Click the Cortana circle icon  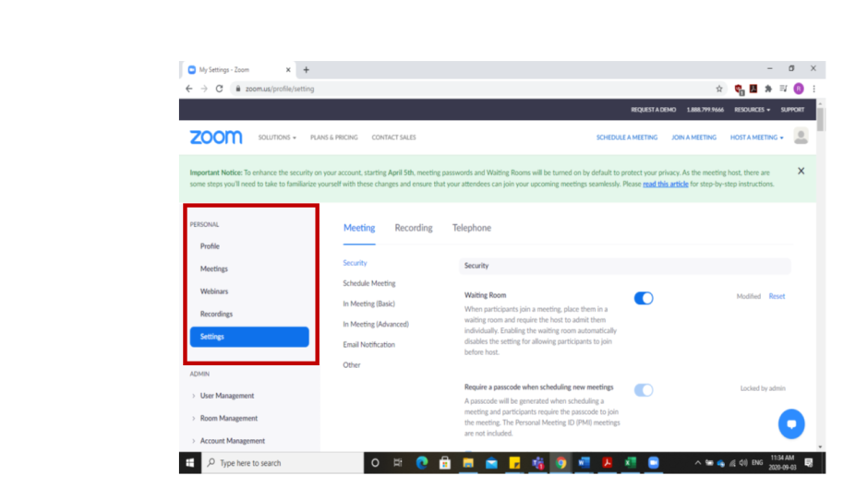coord(375,462)
